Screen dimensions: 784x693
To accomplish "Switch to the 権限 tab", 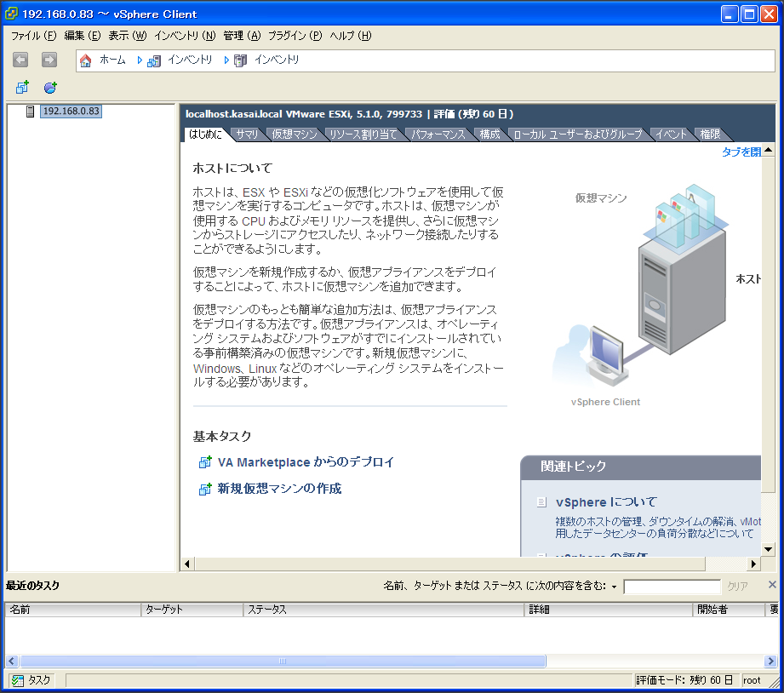I will point(710,135).
